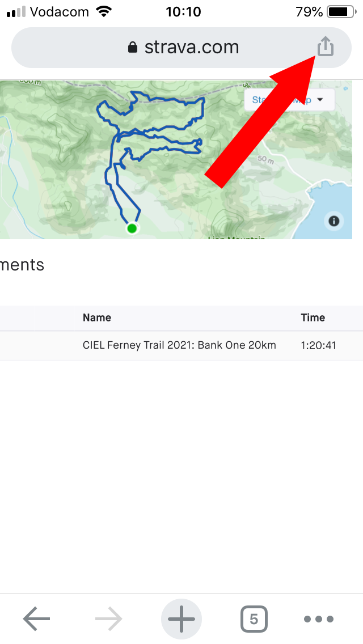363x644 pixels.
Task: Tap the Wi-Fi status icon
Action: 104,11
